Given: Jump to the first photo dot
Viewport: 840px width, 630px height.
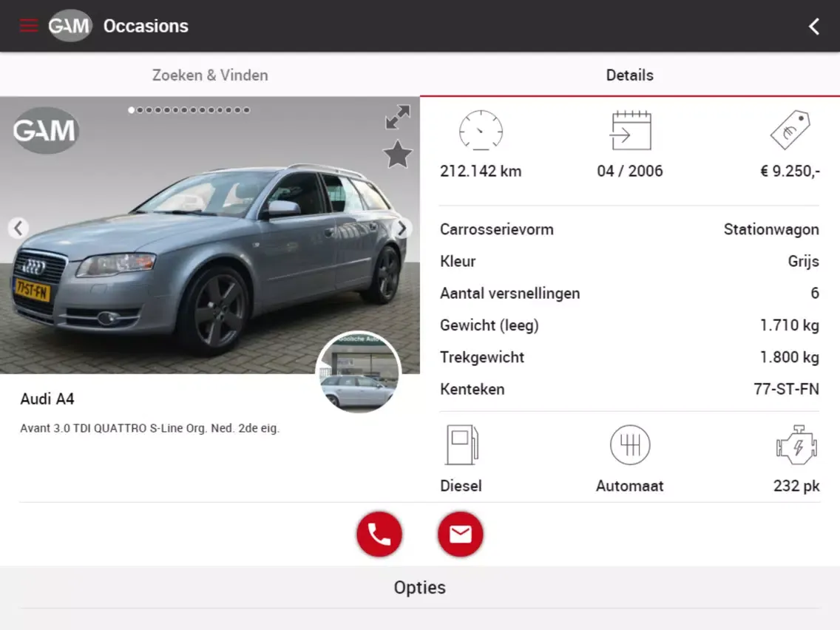Looking at the screenshot, I should pyautogui.click(x=132, y=110).
